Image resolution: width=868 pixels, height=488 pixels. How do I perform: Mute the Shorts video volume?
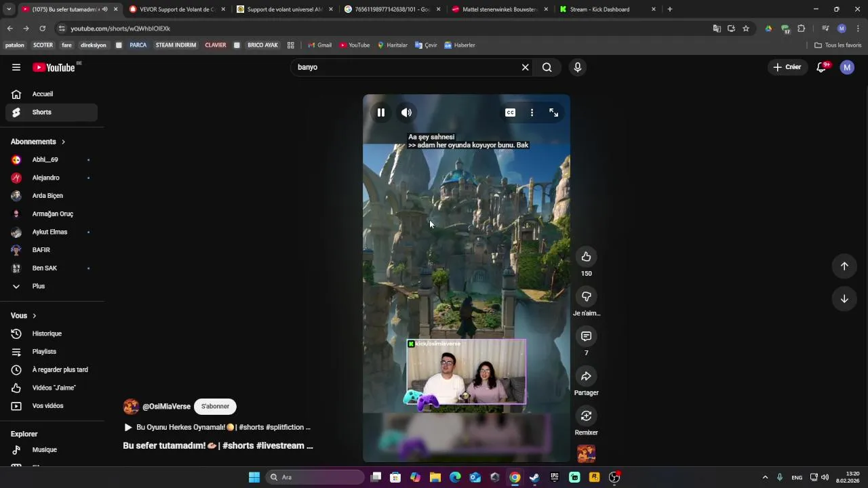tap(406, 113)
